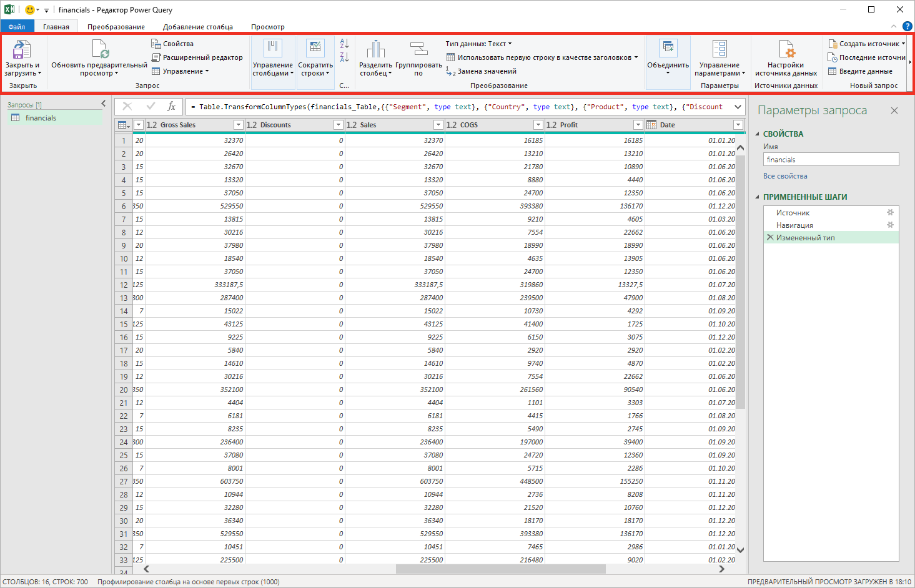Collapse the СВОЙСТВА section

coord(758,134)
